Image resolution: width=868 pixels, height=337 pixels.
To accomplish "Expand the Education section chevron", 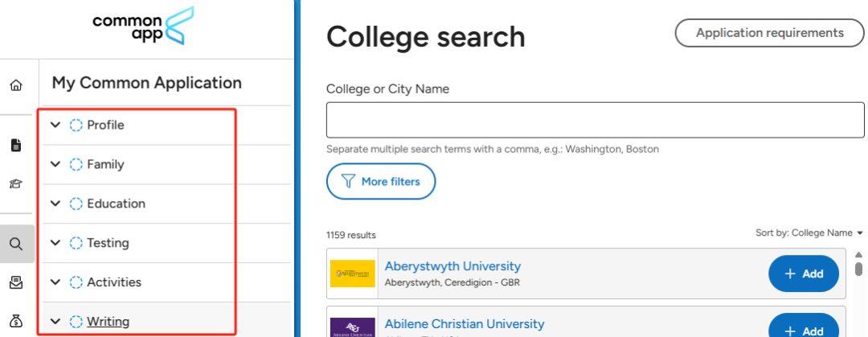I will pos(55,204).
